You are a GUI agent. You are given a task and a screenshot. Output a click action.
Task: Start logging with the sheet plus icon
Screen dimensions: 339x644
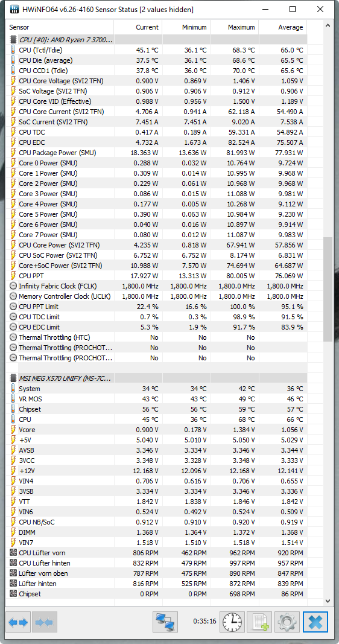click(x=260, y=622)
